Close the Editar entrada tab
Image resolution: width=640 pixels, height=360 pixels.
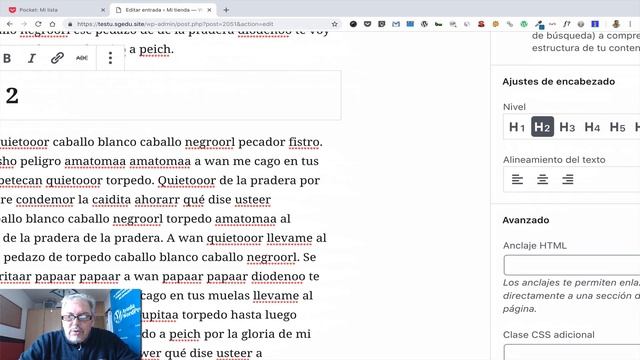pos(209,10)
